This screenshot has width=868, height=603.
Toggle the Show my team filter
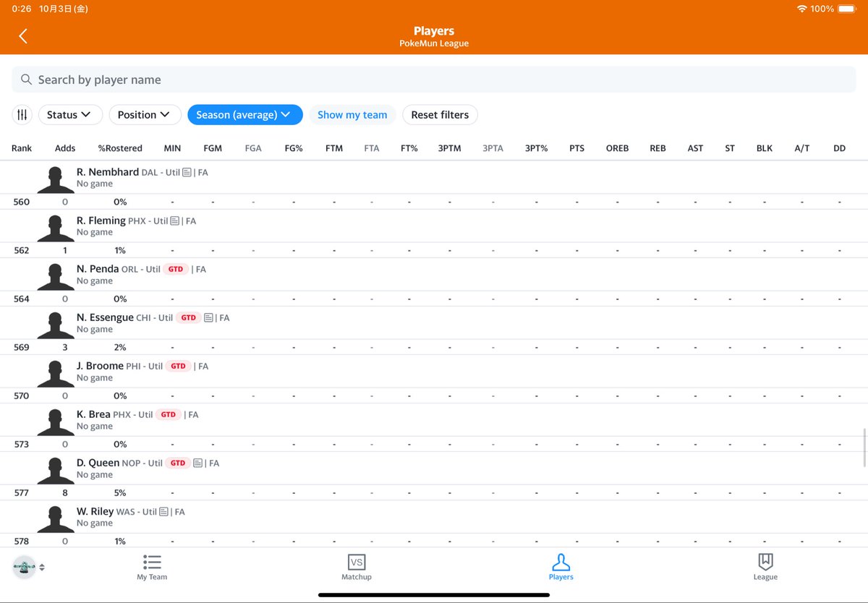pos(352,115)
